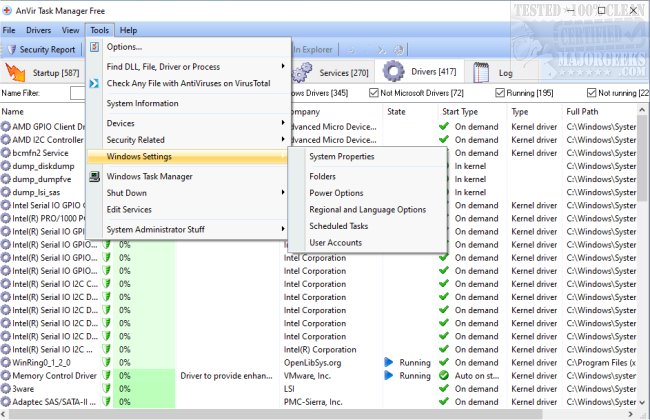
Task: Click the gear icon beside WinRing0_1_2_0
Action: click(5, 363)
